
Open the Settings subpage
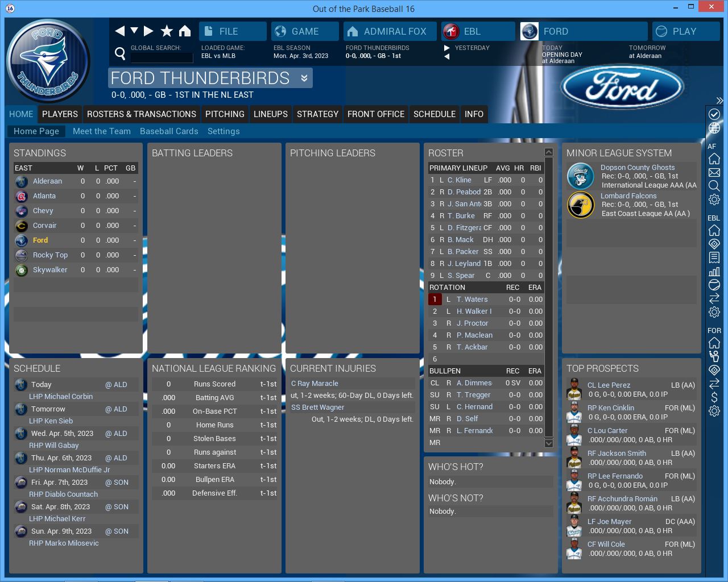click(x=224, y=131)
